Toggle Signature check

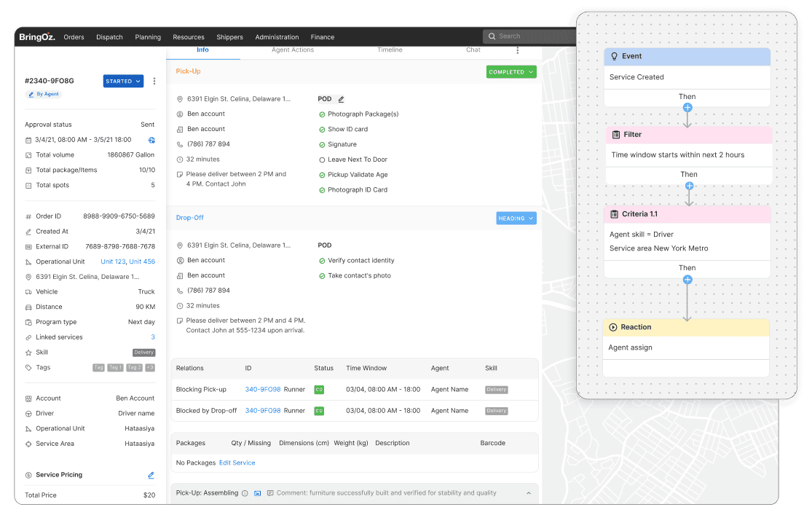[x=322, y=145]
